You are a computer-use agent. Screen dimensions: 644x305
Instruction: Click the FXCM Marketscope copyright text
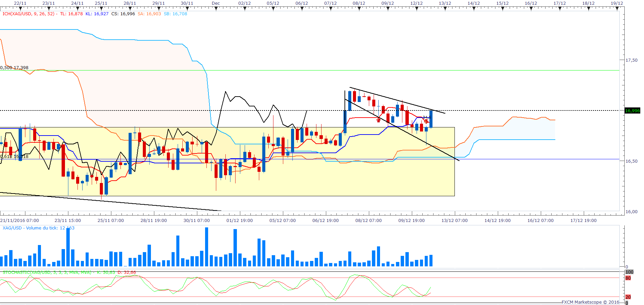pos(590,302)
